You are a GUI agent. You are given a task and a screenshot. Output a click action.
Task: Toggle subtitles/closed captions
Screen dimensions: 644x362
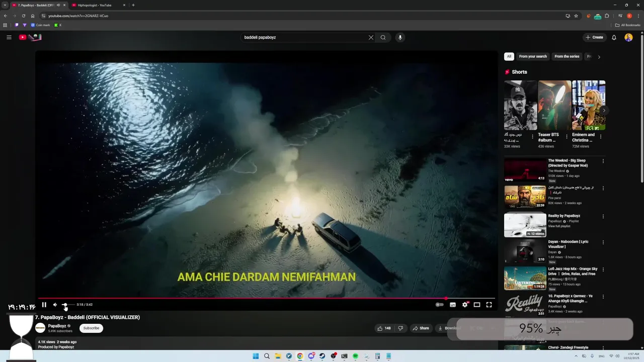[x=453, y=305]
